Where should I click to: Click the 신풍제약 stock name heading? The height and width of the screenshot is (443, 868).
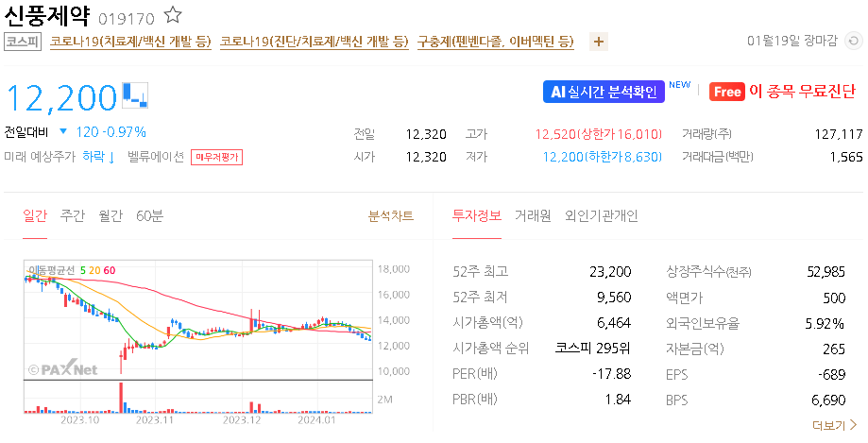[47, 16]
